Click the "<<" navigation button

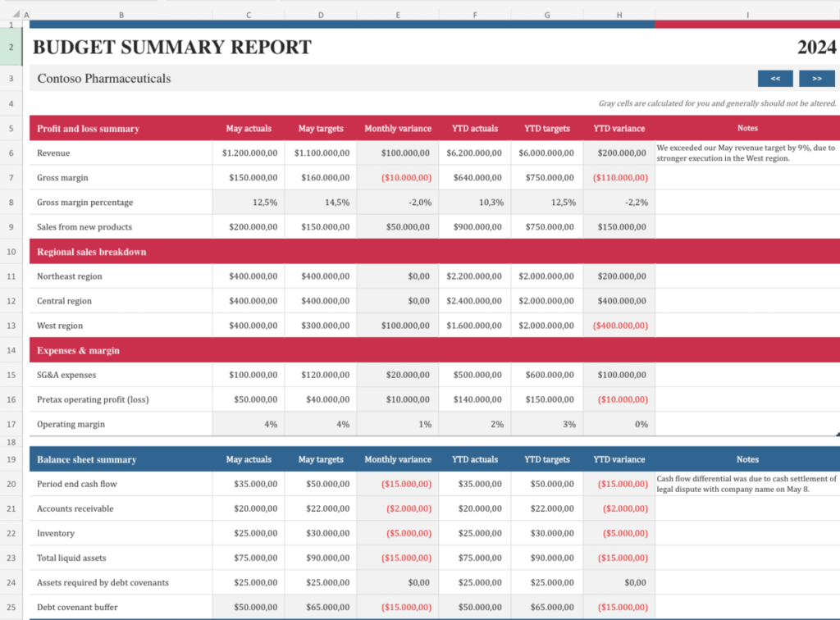point(774,78)
